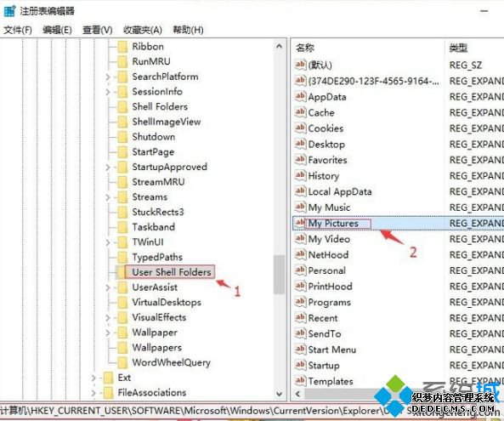Expand the SessionInfo key
This screenshot has width=504, height=421.
(108, 92)
